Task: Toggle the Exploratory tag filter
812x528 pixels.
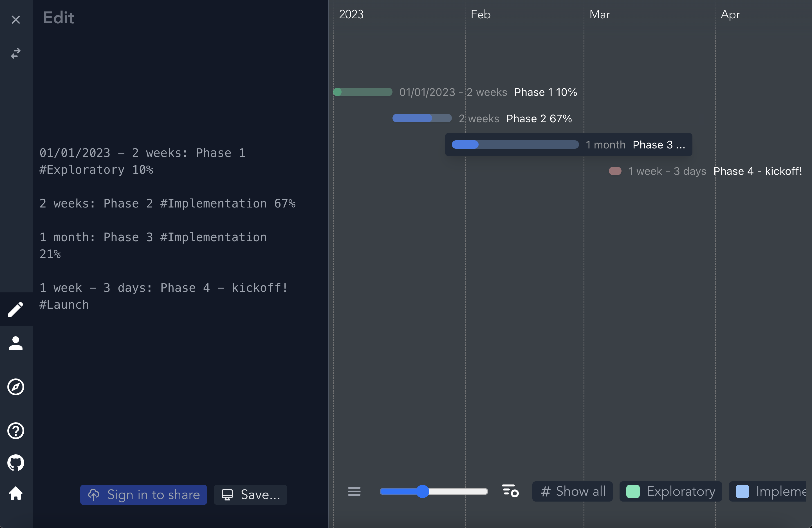Action: (670, 491)
